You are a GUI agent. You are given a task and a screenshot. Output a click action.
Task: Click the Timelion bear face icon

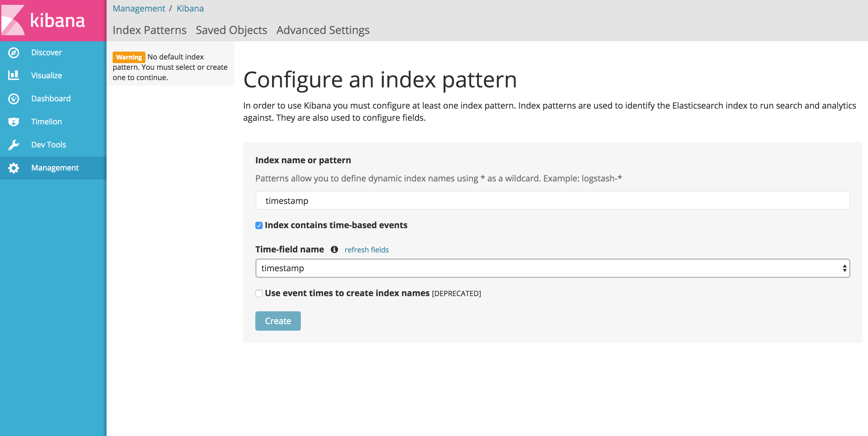(x=13, y=122)
